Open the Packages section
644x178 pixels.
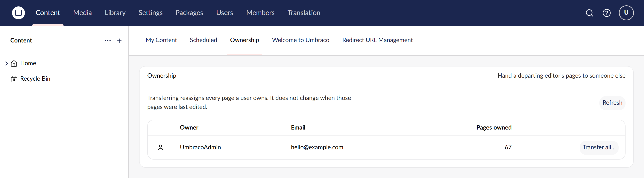pyautogui.click(x=189, y=13)
